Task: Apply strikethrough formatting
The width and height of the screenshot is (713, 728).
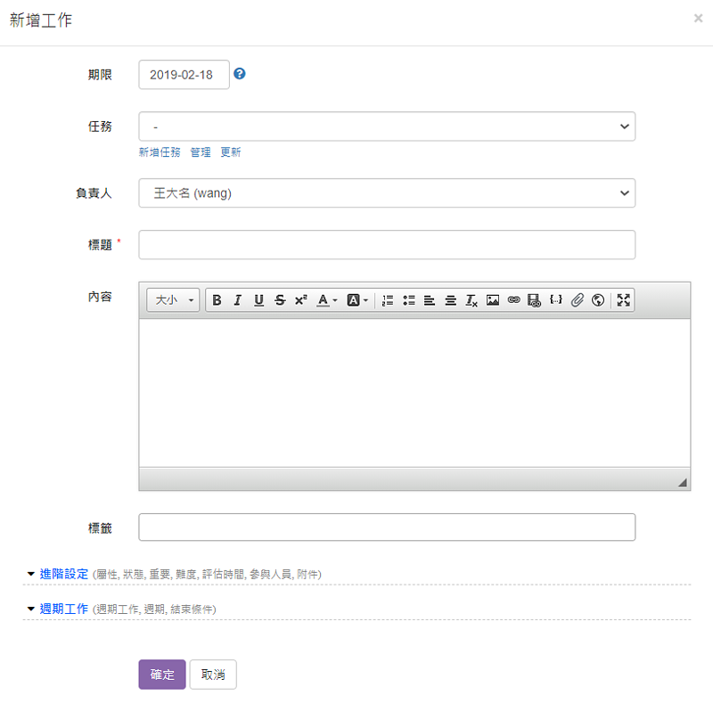Action: [x=280, y=300]
